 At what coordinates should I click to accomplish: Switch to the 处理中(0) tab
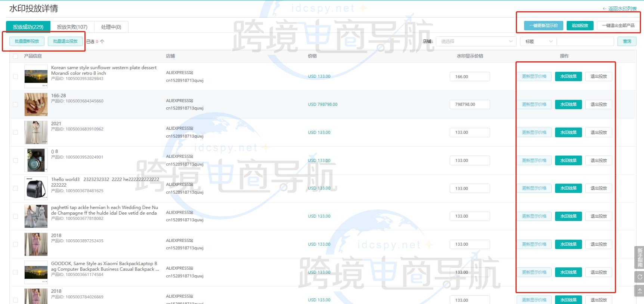111,27
